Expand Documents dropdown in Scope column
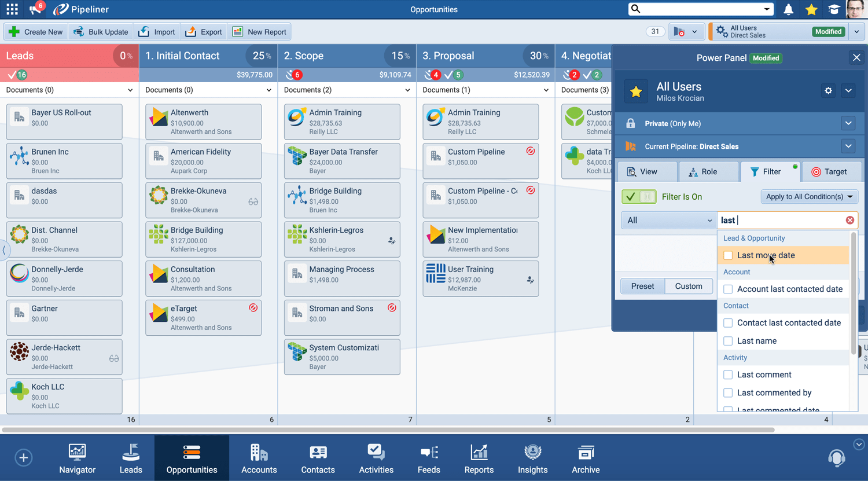868x481 pixels. [x=407, y=90]
